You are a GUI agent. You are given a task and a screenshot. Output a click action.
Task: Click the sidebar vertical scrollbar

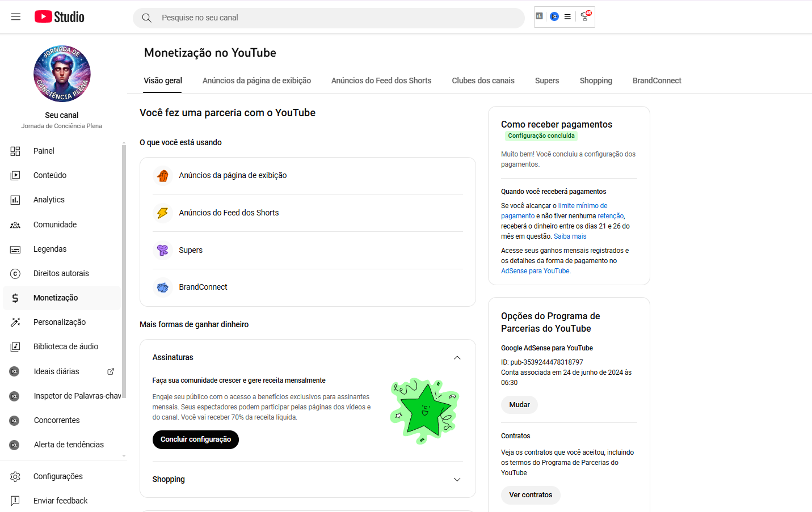[x=124, y=271]
